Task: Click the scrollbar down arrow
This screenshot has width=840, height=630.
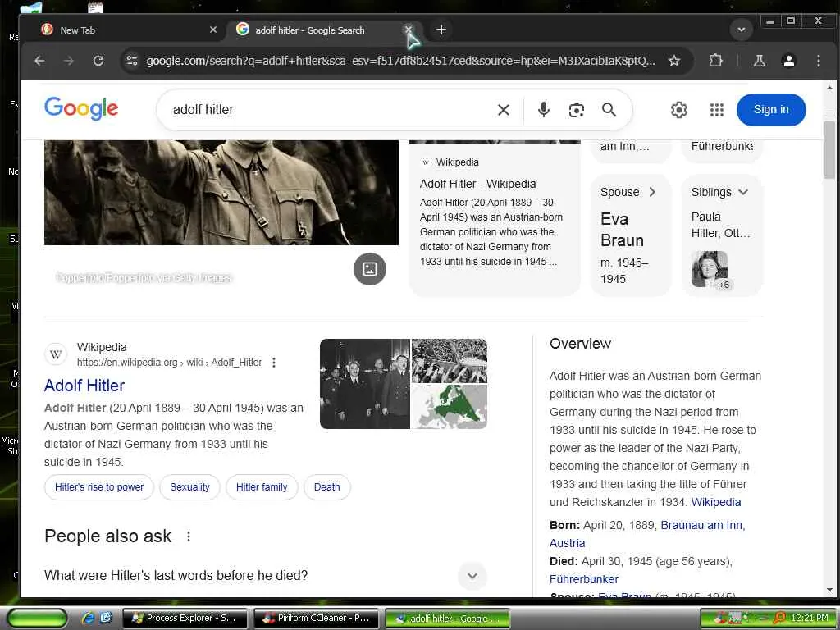Action: [829, 589]
